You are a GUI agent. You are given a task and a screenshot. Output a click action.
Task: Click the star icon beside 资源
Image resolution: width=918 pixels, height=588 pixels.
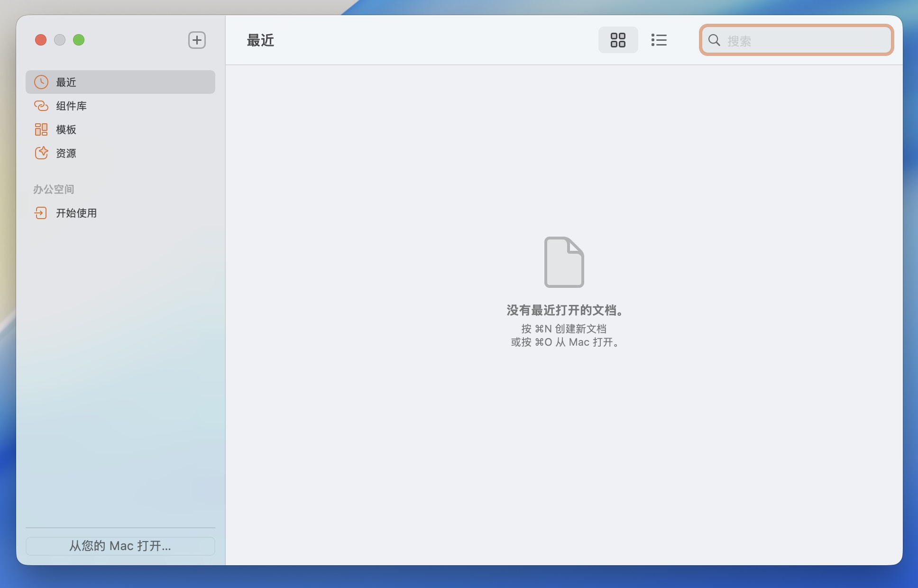tap(41, 153)
